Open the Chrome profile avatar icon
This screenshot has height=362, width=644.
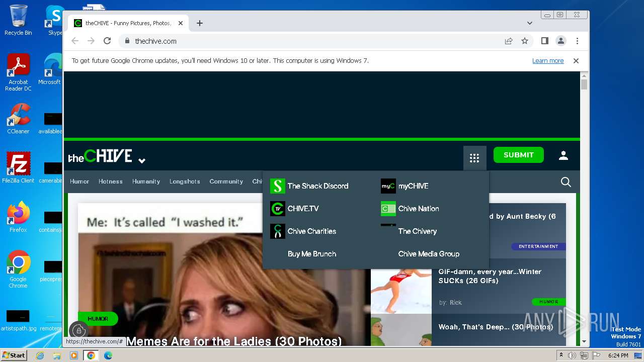pos(561,41)
